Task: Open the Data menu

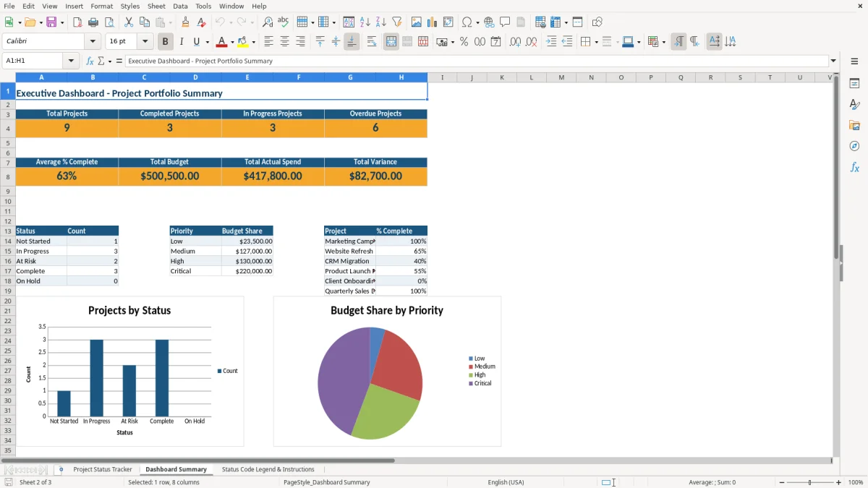Action: click(x=180, y=6)
